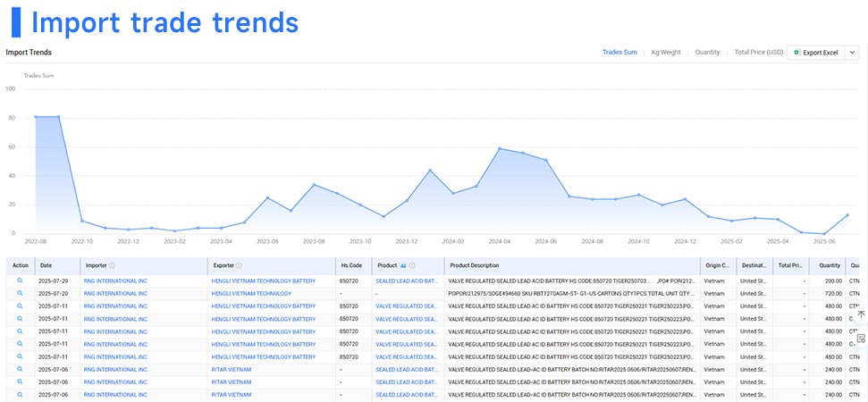Click the info icon beside Importer header

(x=112, y=265)
